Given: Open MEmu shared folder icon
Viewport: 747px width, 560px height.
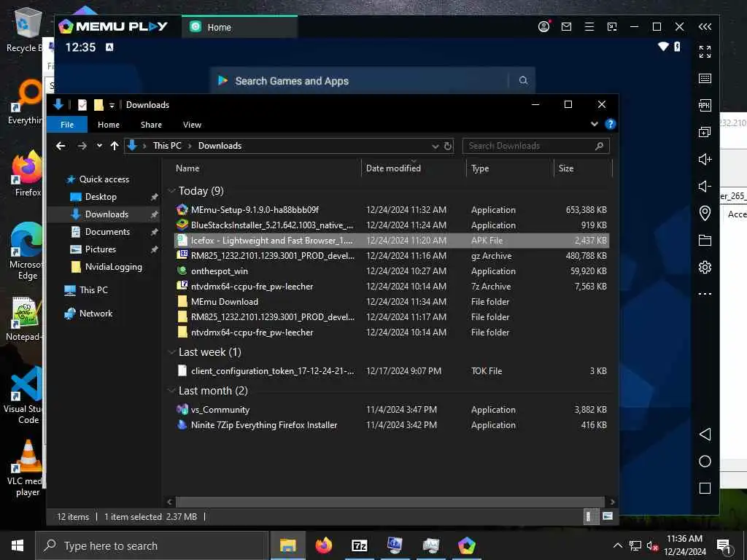Looking at the screenshot, I should [705, 240].
